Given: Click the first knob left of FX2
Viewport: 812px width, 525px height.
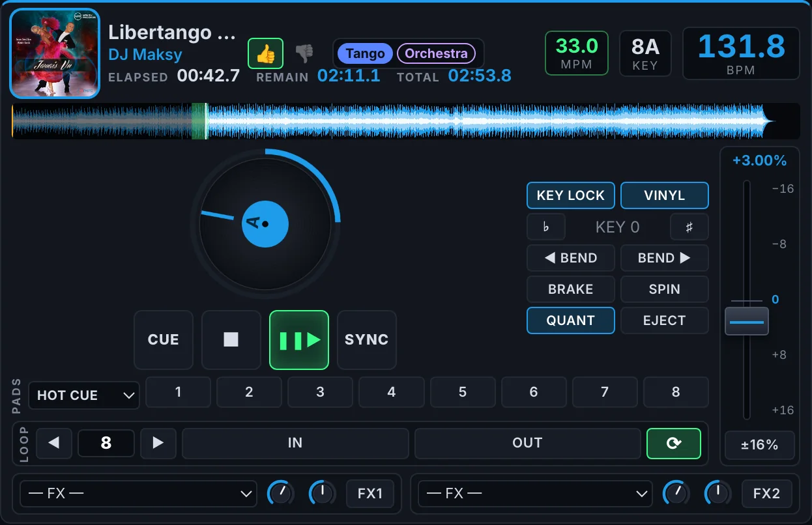Looking at the screenshot, I should 676,493.
